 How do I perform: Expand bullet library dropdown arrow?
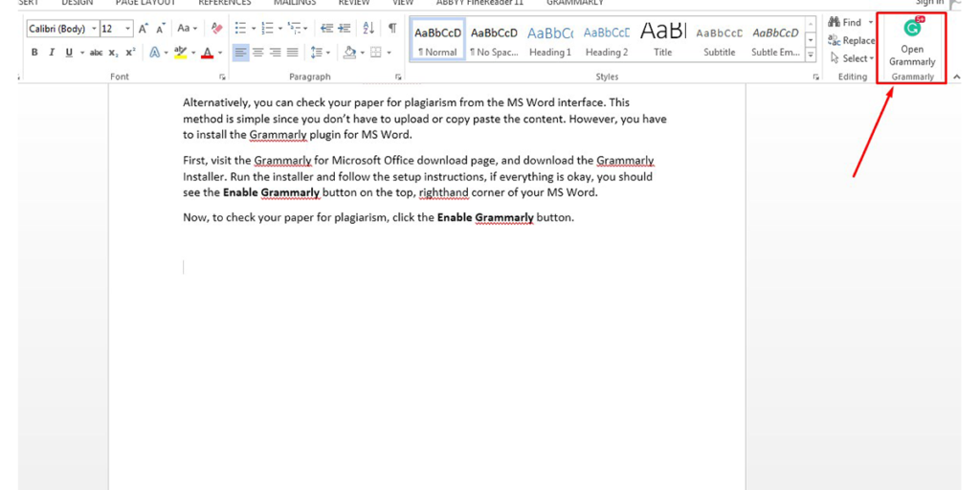click(x=254, y=28)
